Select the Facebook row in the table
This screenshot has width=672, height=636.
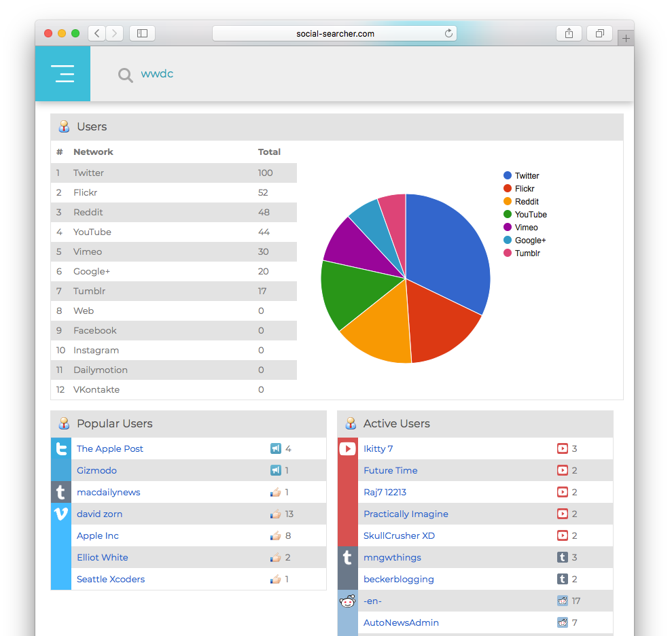[173, 330]
